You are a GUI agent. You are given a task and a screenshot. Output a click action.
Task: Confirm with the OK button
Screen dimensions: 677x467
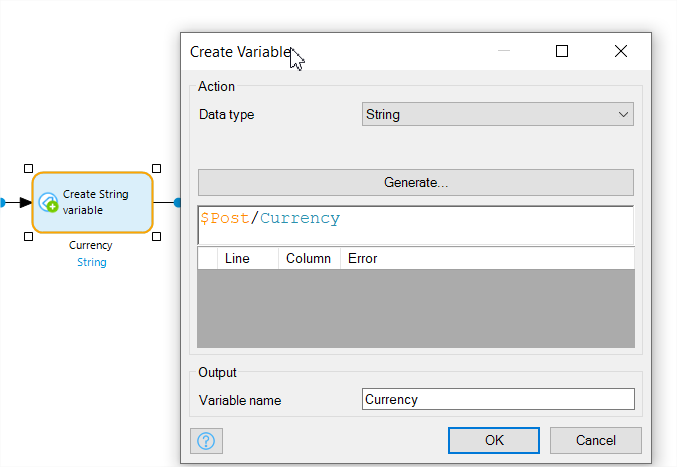(494, 440)
